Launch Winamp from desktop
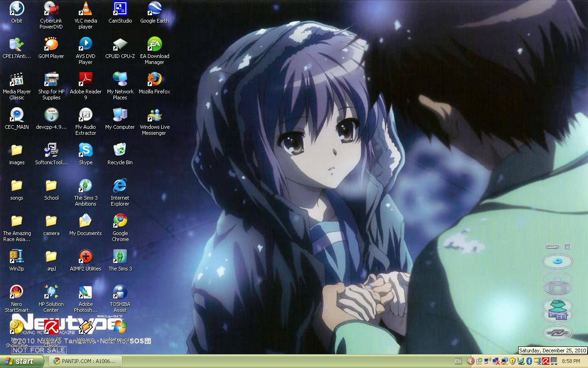 coord(85,331)
